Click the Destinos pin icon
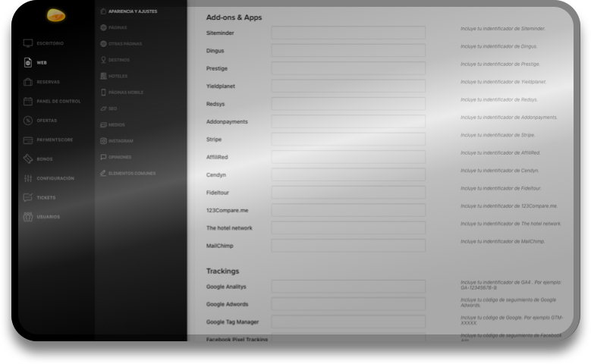This screenshot has height=364, width=591. coord(103,60)
